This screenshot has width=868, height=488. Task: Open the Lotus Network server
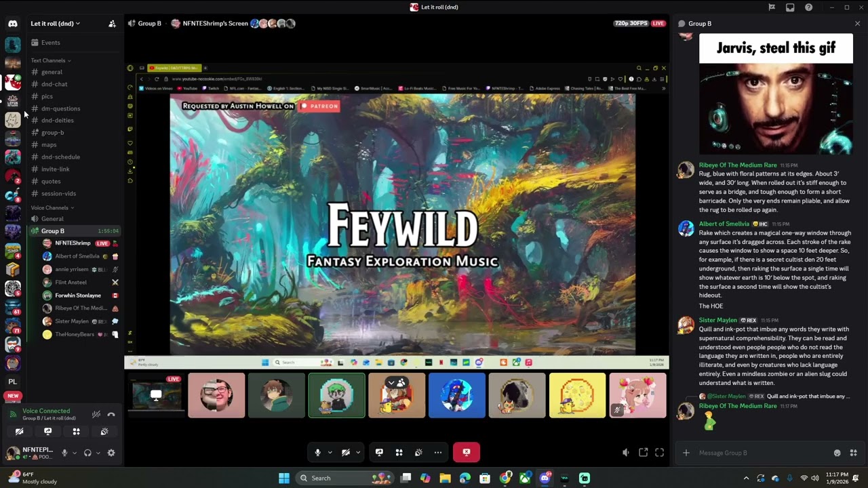(x=13, y=101)
